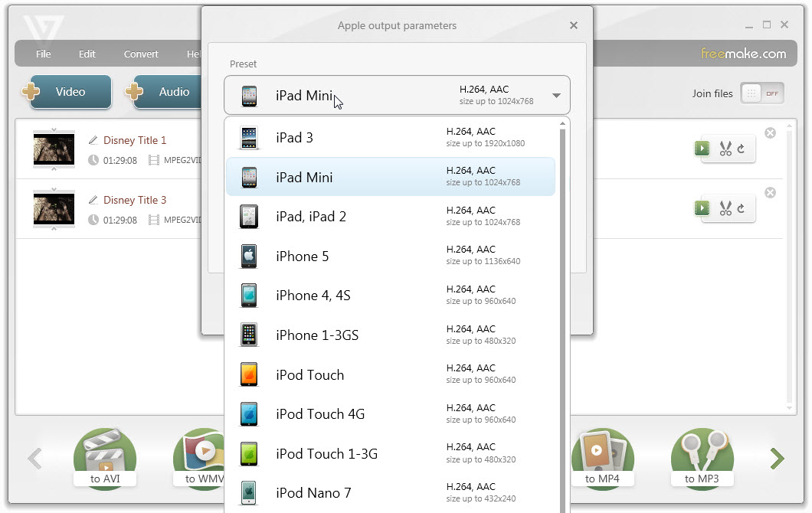
Task: Convert to MP3 format
Action: click(702, 458)
